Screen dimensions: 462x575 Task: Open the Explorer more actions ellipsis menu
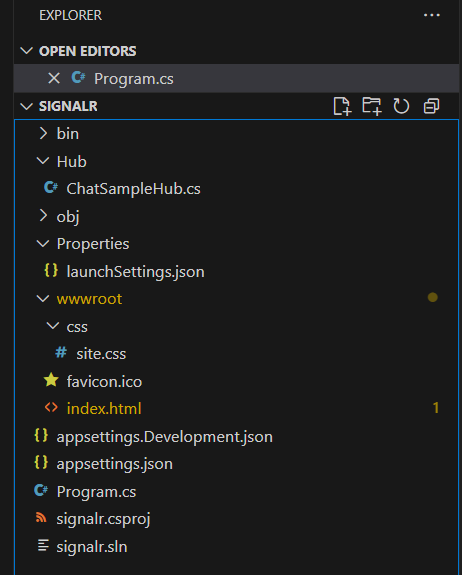point(432,15)
